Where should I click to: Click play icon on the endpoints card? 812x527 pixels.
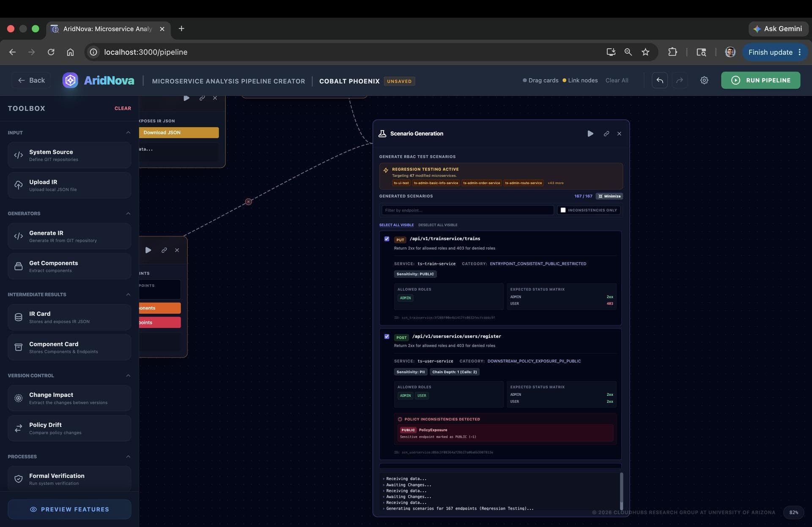[148, 250]
